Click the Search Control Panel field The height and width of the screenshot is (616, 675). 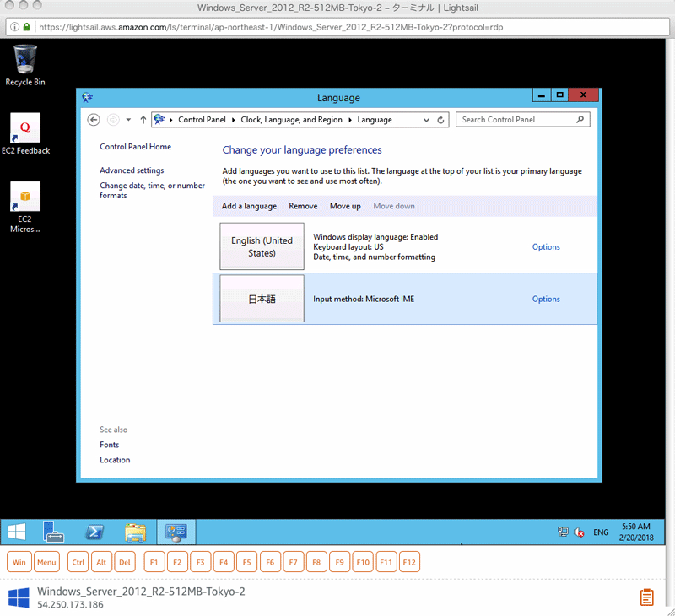point(522,120)
